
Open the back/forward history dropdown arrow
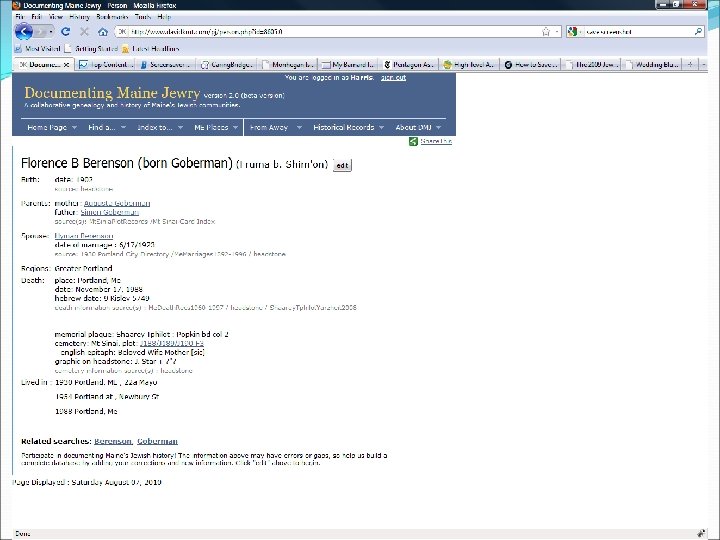point(51,32)
